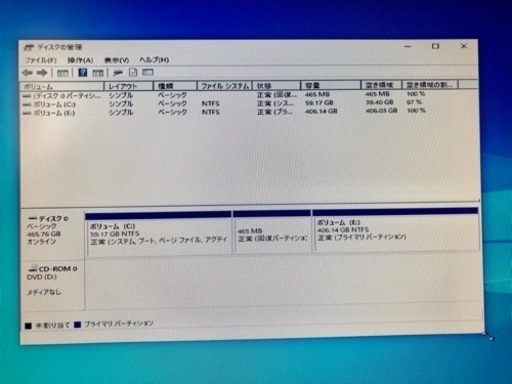Click the show/hide console tree toolbar icon

[x=62, y=73]
